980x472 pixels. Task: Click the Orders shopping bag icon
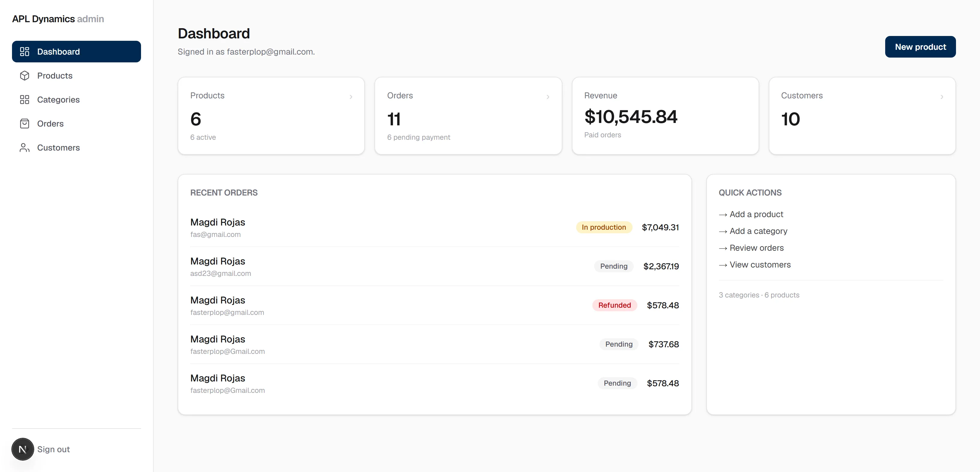click(x=24, y=124)
